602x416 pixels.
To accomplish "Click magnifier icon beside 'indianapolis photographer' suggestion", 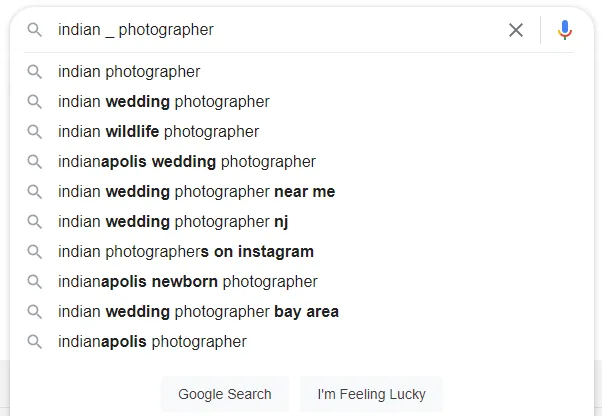I will [35, 342].
